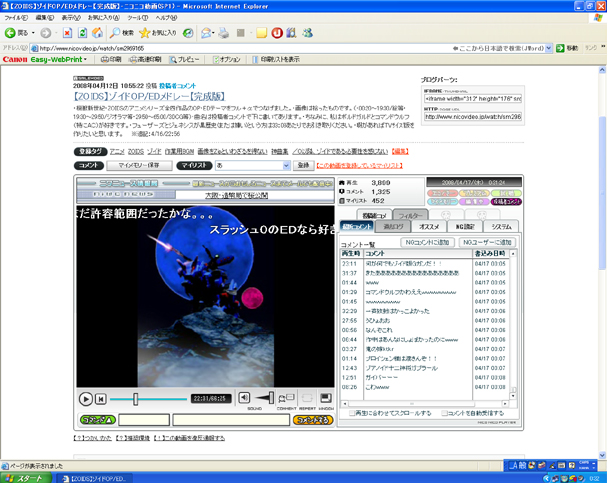Open the File (ファイル) menu

16,18
